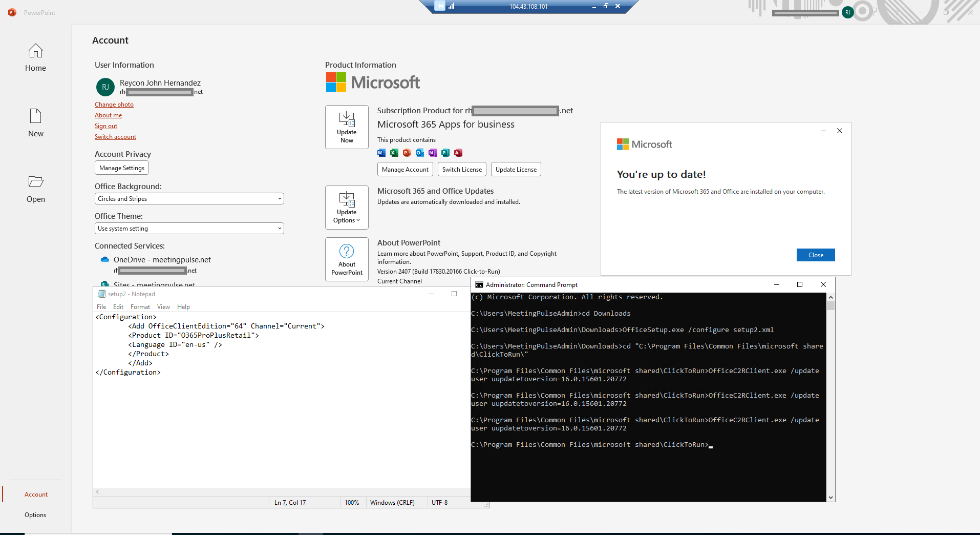Viewport: 980px width, 535px height.
Task: Click the Manage Settings button
Action: [122, 168]
